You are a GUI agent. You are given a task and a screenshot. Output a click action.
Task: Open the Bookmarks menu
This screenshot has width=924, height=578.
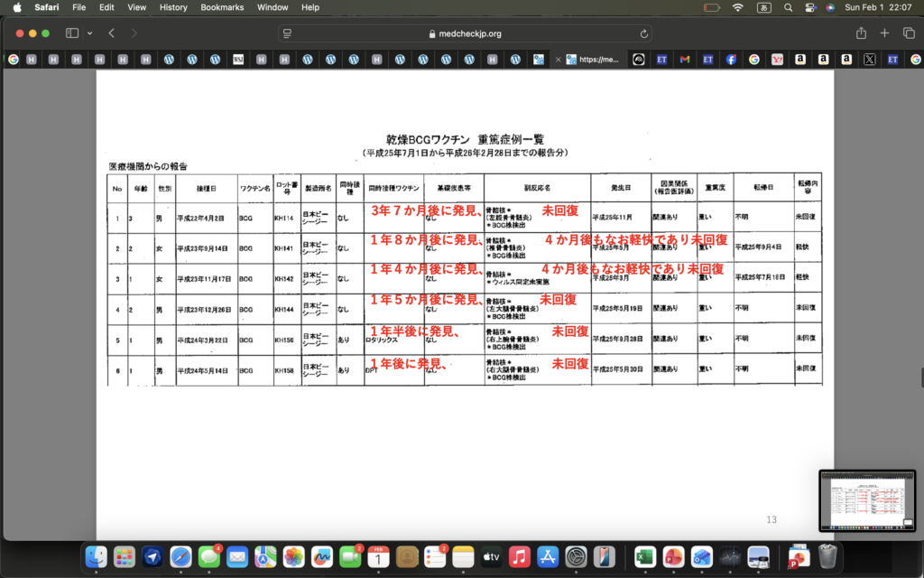pyautogui.click(x=222, y=7)
